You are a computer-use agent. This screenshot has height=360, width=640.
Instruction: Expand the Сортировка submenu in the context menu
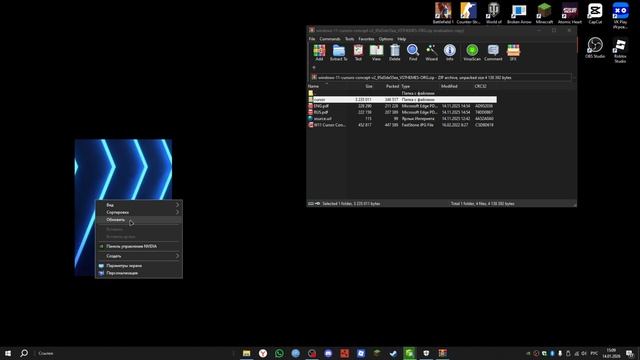pos(139,212)
